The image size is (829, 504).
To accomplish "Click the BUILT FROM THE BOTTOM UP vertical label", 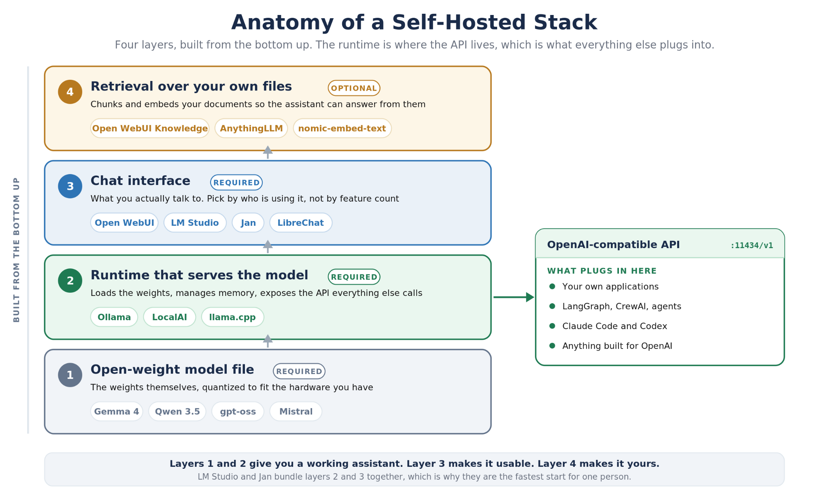I will point(17,250).
